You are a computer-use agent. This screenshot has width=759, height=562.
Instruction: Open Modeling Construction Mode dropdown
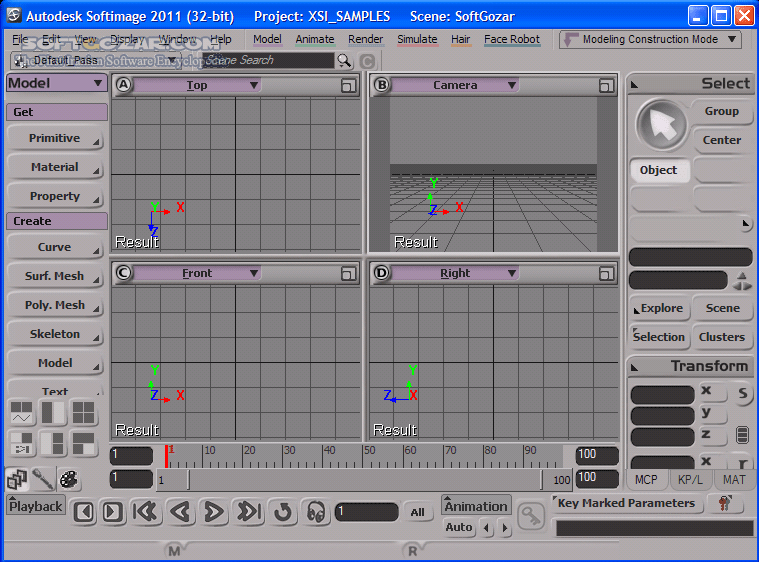650,40
